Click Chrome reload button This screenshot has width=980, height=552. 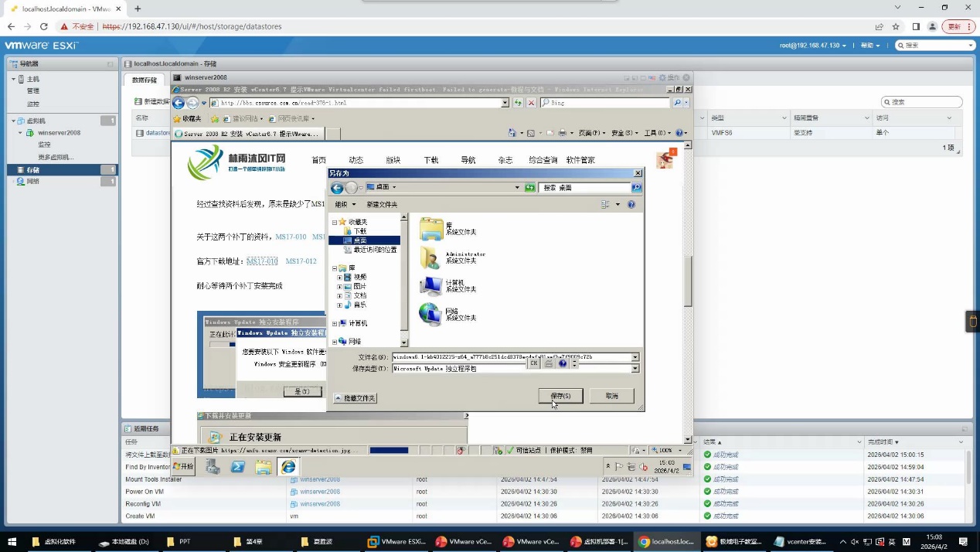point(44,26)
